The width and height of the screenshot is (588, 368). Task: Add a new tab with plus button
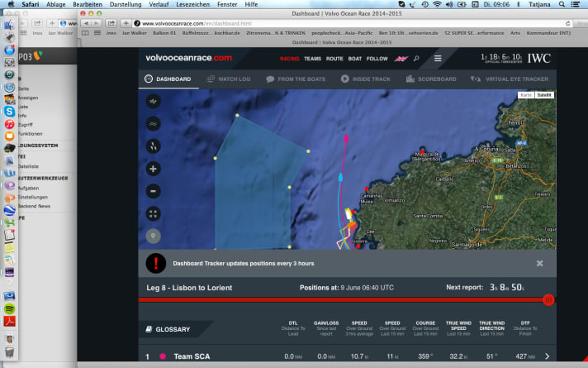click(x=126, y=23)
